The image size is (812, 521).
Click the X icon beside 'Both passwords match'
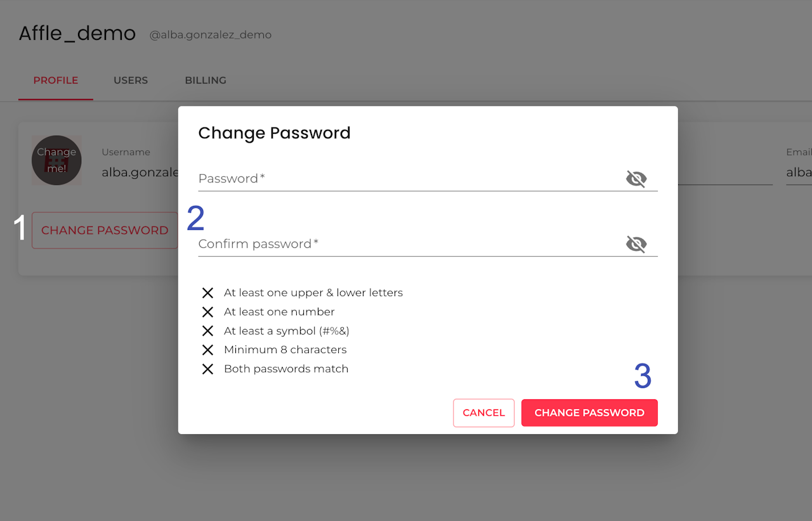[207, 369]
